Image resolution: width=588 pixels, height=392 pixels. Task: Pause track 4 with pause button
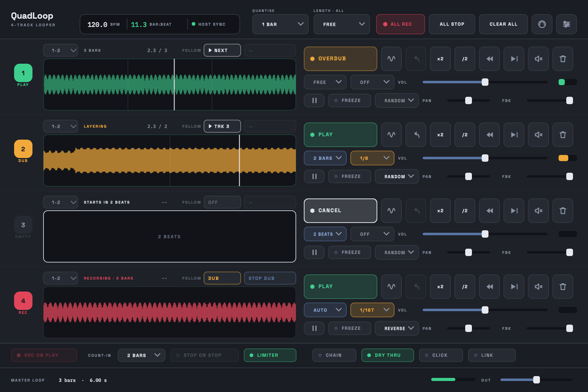[x=314, y=328]
